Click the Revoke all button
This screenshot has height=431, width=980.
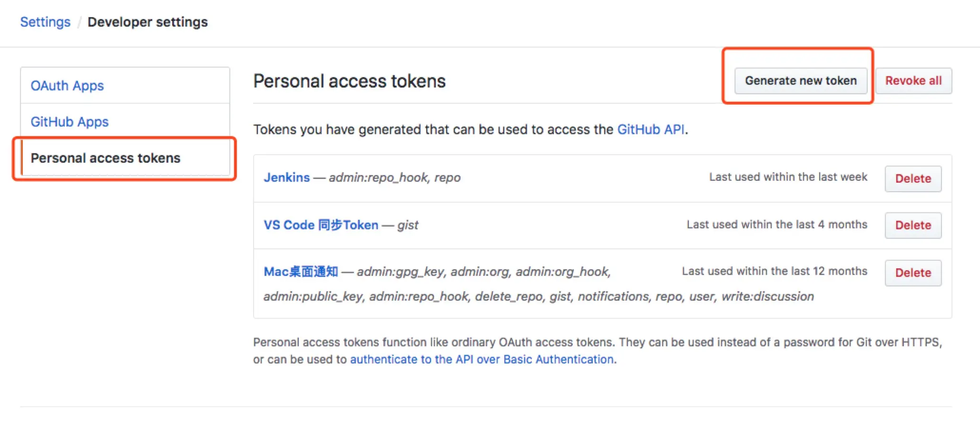click(913, 80)
